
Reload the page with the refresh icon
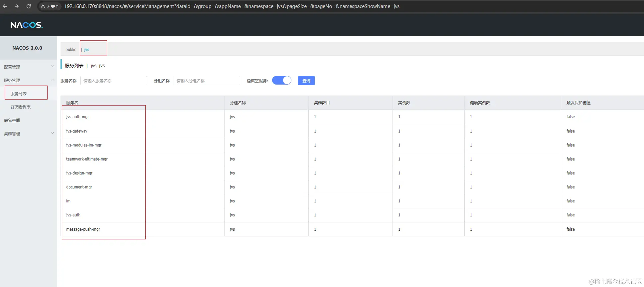pyautogui.click(x=29, y=6)
